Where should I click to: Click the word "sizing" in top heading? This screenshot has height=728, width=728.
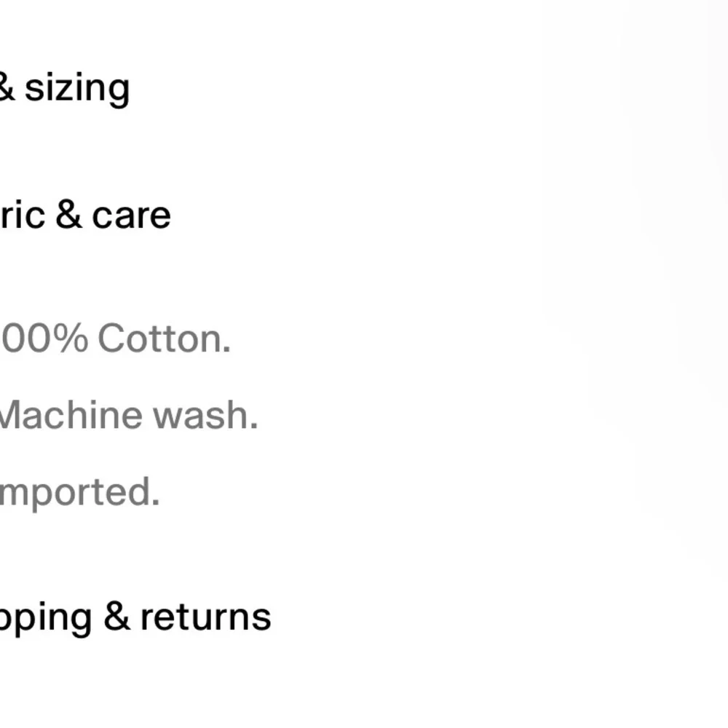[x=77, y=89]
